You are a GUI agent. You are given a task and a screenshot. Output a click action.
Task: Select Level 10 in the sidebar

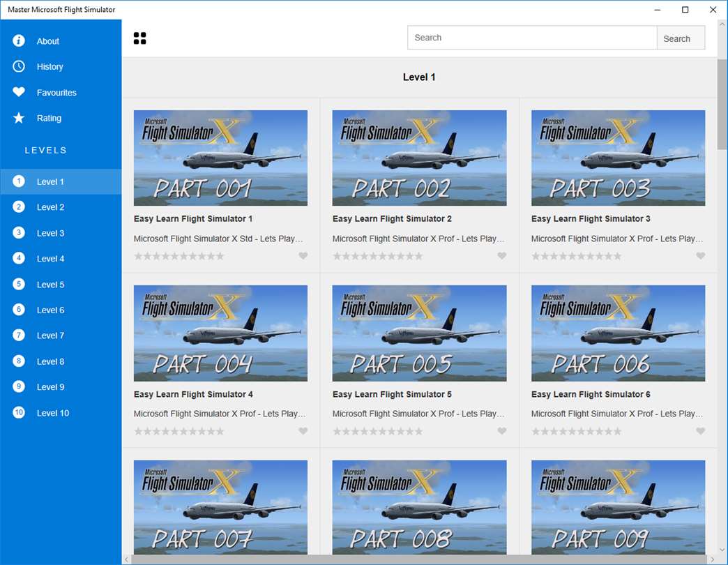(x=61, y=412)
